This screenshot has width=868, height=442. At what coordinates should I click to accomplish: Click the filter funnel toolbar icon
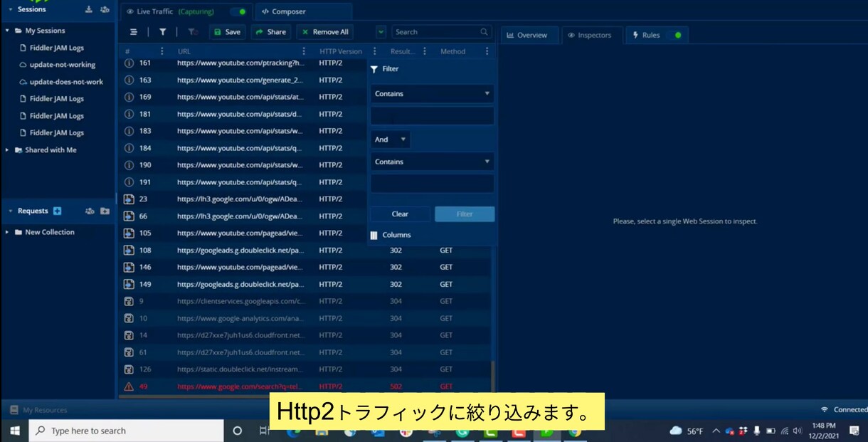tap(163, 32)
